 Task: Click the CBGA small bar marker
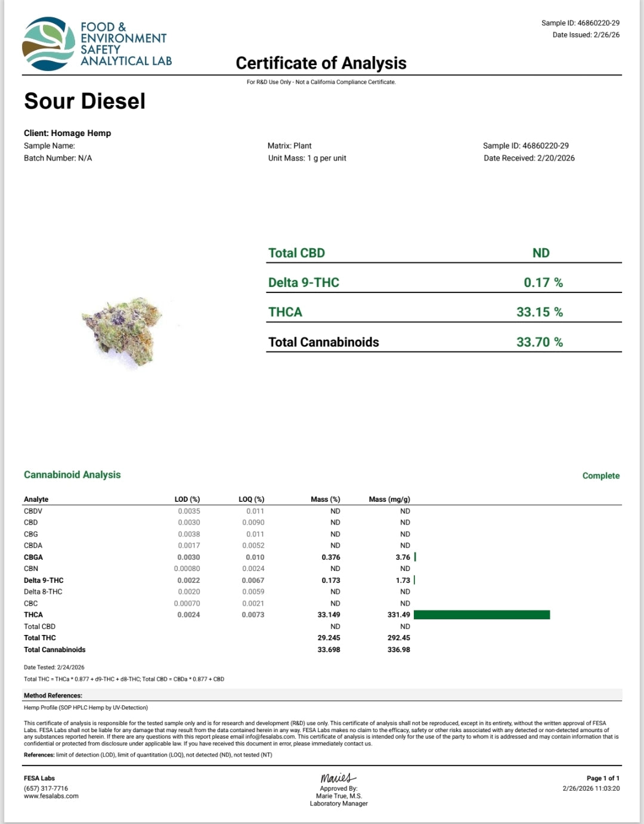coord(415,557)
